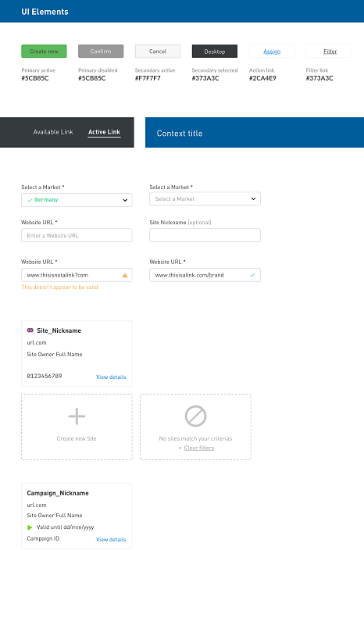Click the Site Nickname optional input field
This screenshot has height=625, width=364.
(205, 236)
